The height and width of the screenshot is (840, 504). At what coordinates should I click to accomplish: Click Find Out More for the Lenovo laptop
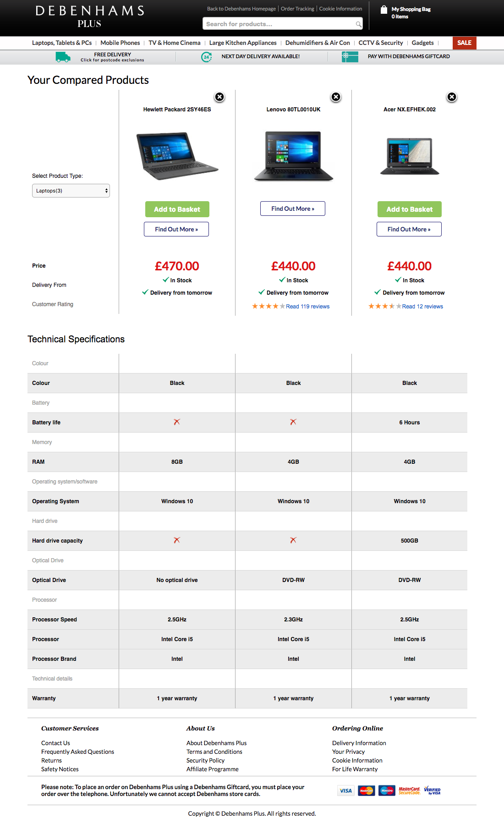293,208
